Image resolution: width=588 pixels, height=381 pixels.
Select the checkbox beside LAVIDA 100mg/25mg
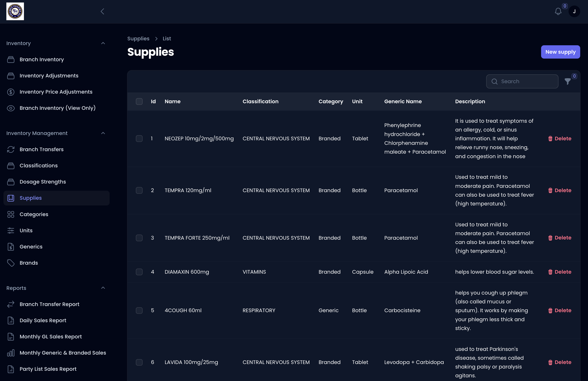[139, 362]
